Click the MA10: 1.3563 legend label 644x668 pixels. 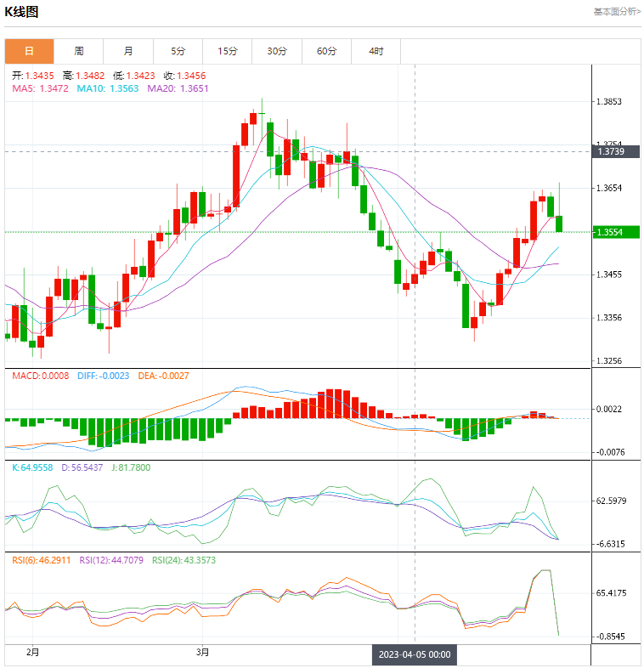pyautogui.click(x=108, y=88)
